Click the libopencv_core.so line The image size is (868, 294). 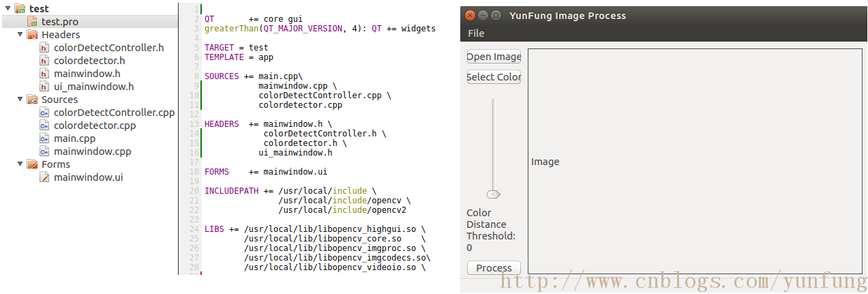pyautogui.click(x=334, y=239)
